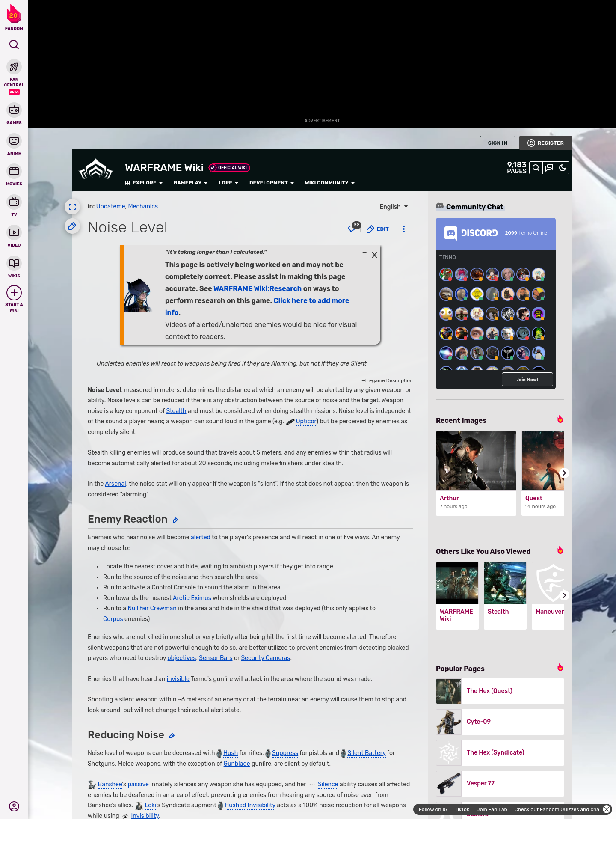Click the Fandom search magnifier icon
Image resolution: width=616 pixels, height=856 pixels.
pos(14,45)
